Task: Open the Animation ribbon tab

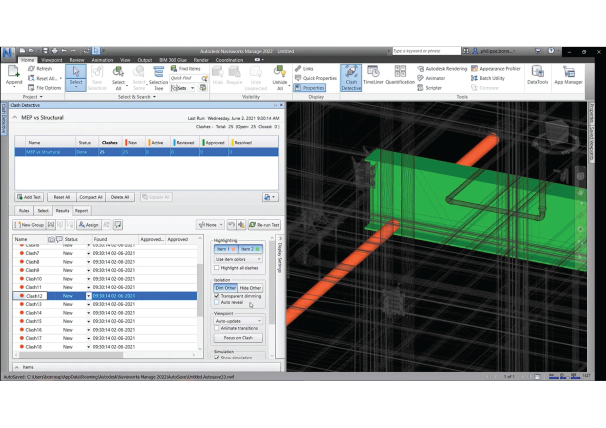Action: tap(102, 60)
